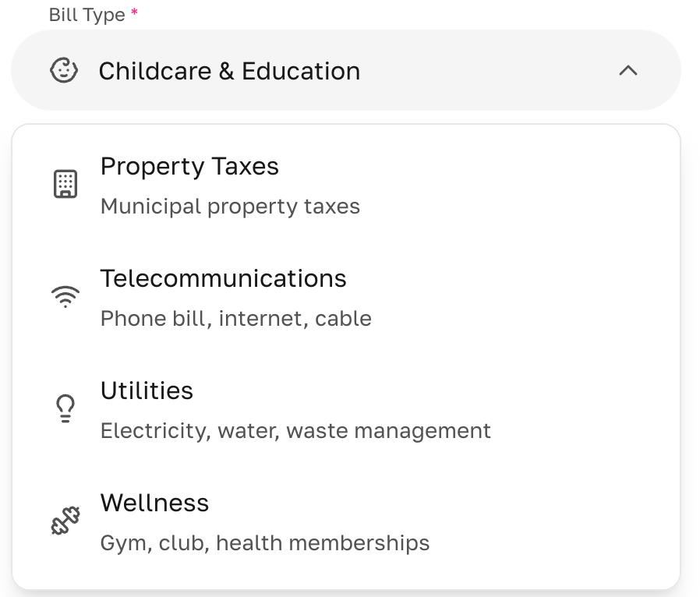Screen dimensions: 700x597
Task: Click the lightbulb icon for Utilities
Action: coord(65,408)
